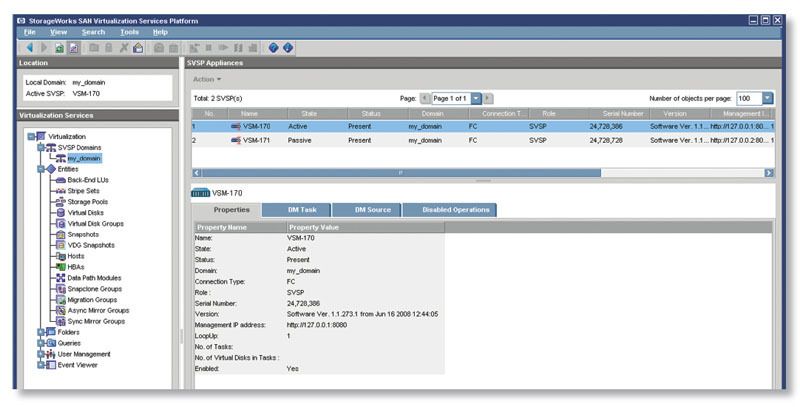Switch to the Disabled Operations tab

tap(449, 210)
